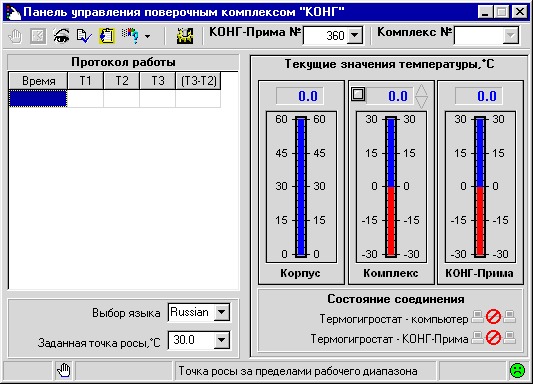The width and height of the screenshot is (533, 384).
Task: Click the application icon in title bar
Action: pyautogui.click(x=13, y=12)
